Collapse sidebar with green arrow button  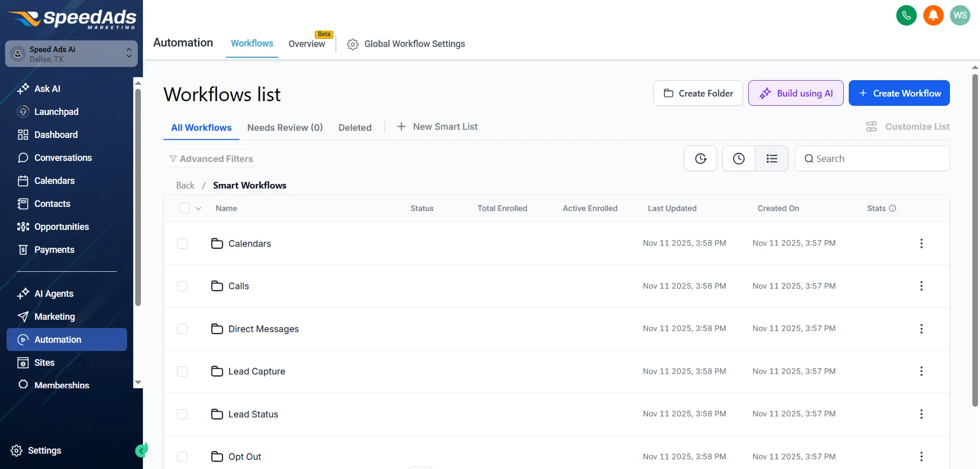(x=141, y=450)
